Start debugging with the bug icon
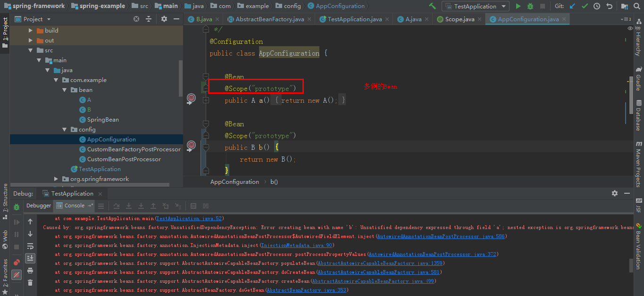 click(530, 6)
